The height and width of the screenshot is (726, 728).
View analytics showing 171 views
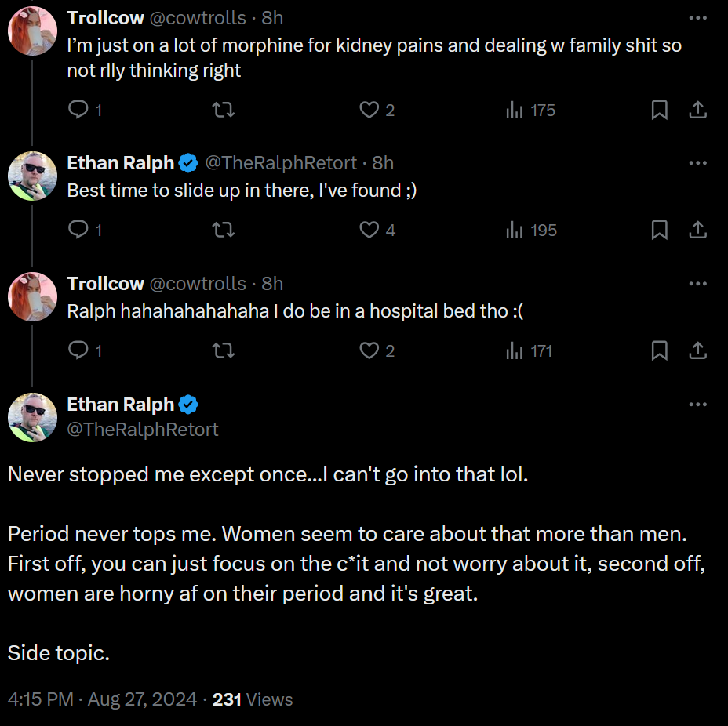coord(529,350)
